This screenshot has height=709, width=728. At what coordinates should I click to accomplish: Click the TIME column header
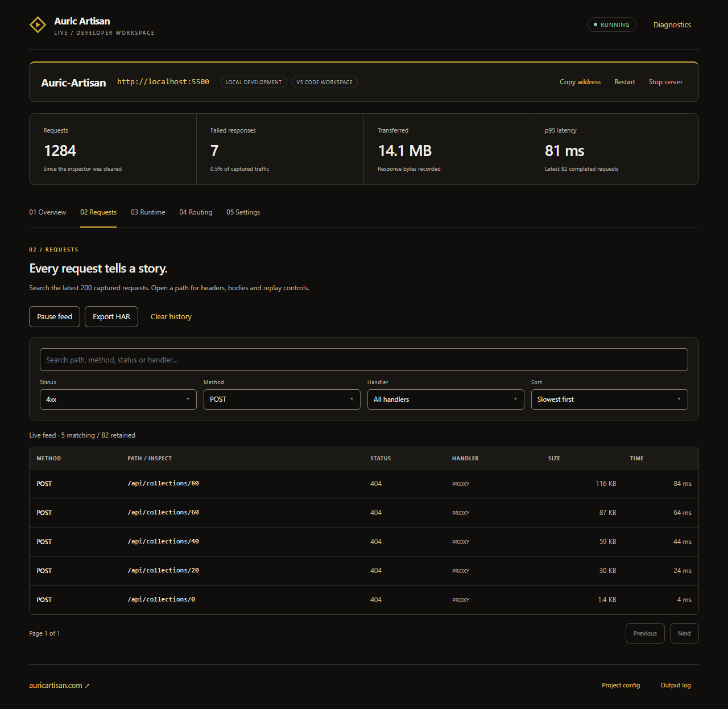[x=637, y=459]
